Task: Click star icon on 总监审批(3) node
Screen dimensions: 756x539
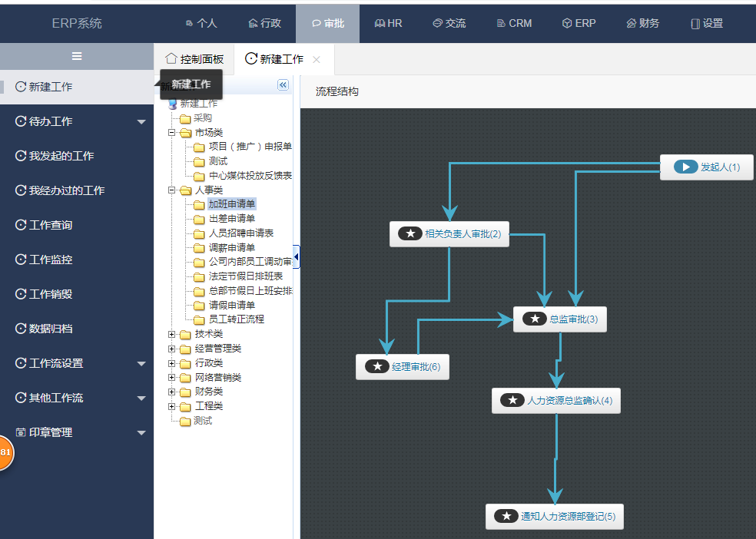Action: [534, 319]
